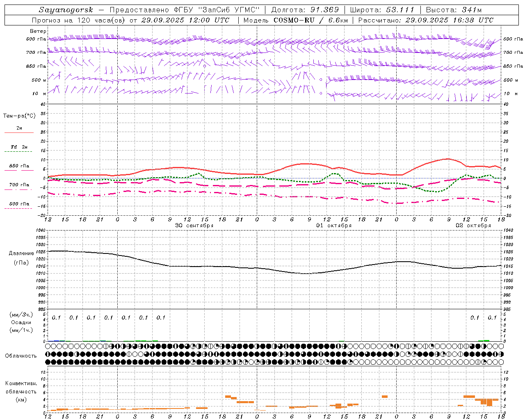This screenshot has width=525, height=420.
Task: Click the (мм/1ч.) precipitation unit label
Action: (x=21, y=330)
